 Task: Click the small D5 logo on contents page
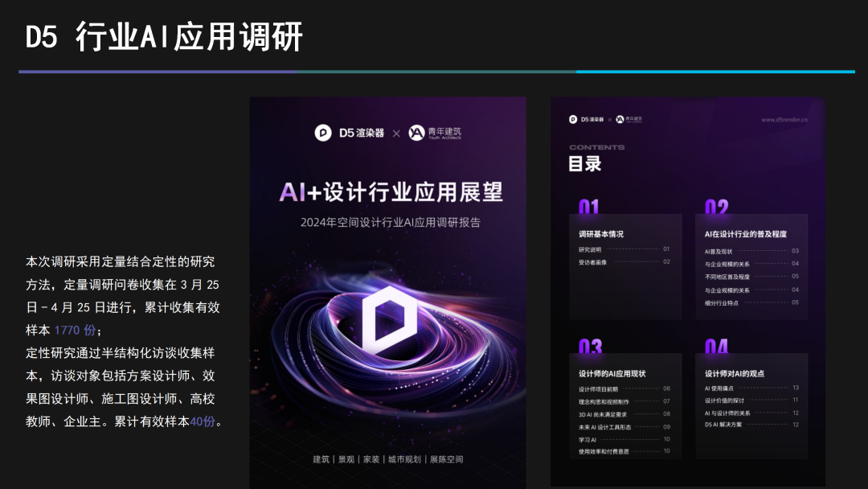pyautogui.click(x=586, y=120)
